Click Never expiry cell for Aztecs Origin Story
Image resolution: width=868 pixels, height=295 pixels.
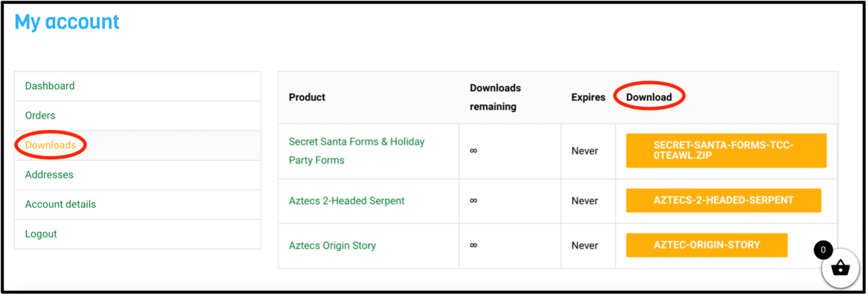click(584, 246)
